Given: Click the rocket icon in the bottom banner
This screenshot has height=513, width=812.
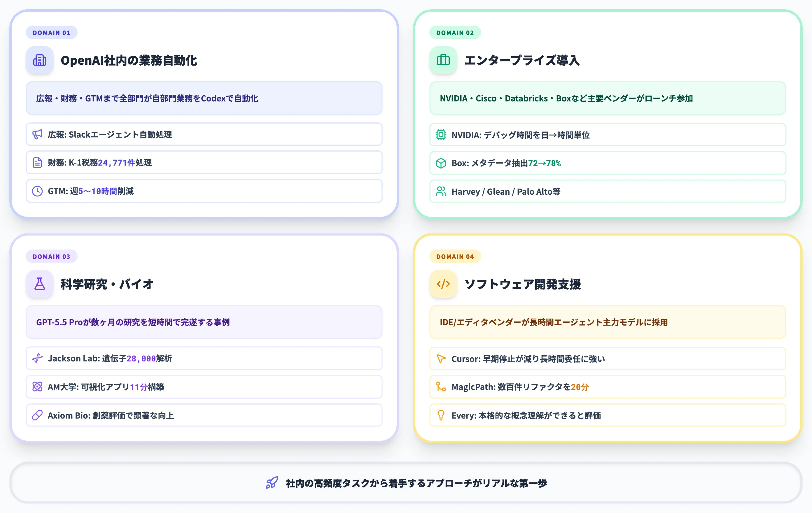Looking at the screenshot, I should 272,483.
